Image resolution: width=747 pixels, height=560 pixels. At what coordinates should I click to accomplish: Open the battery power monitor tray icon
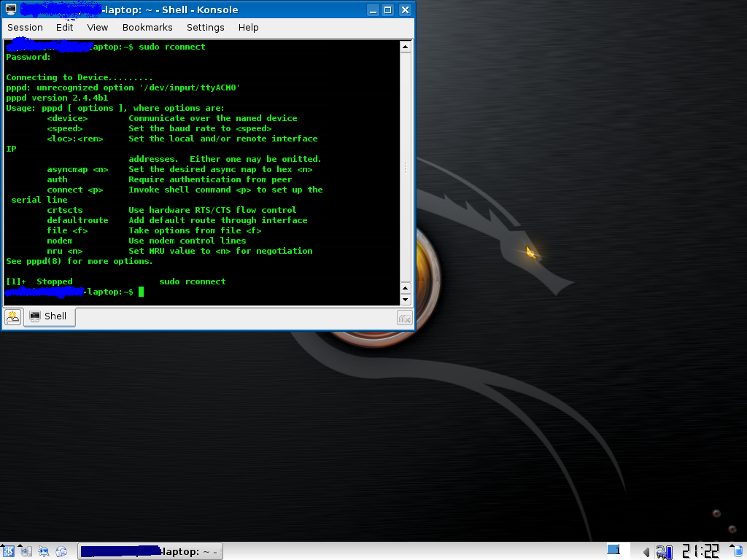click(664, 551)
